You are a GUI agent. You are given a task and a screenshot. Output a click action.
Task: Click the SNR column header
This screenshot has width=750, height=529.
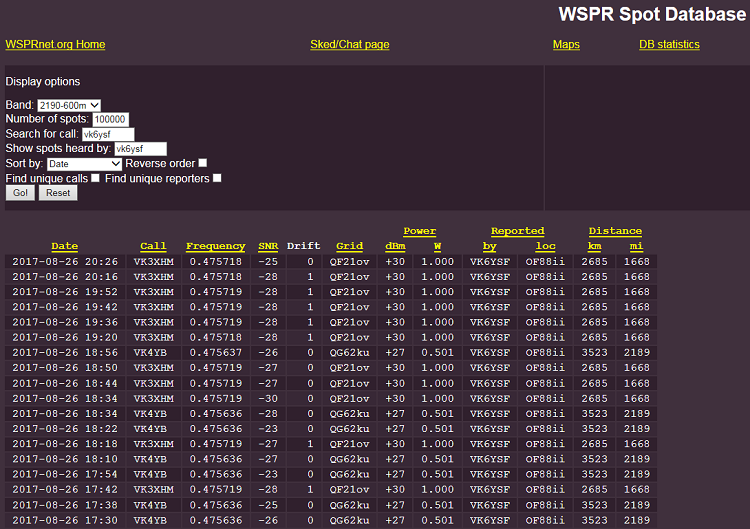[x=268, y=246]
